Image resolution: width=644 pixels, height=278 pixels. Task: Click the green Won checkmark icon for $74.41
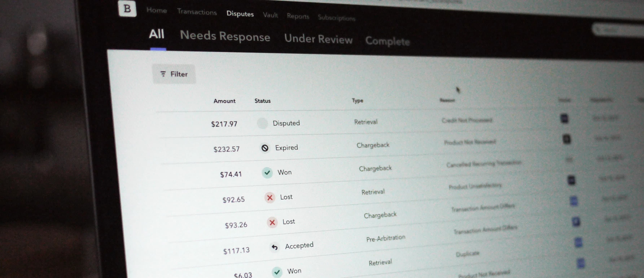pyautogui.click(x=267, y=173)
